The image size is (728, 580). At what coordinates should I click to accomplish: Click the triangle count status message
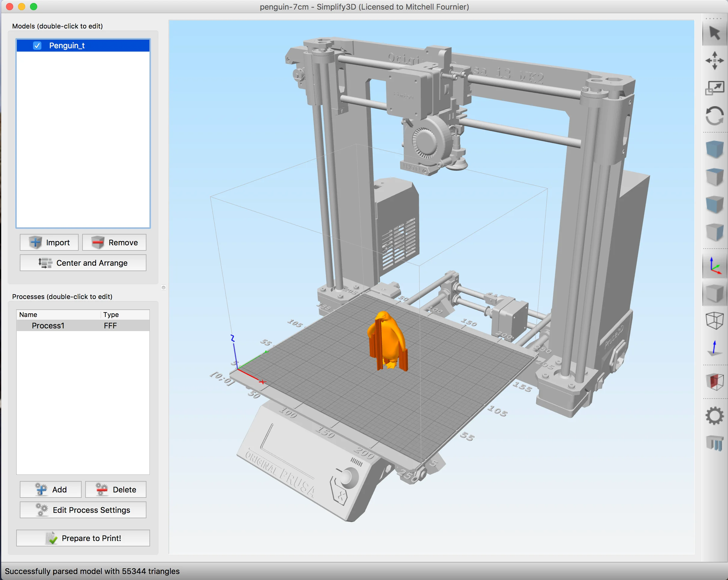tap(92, 571)
